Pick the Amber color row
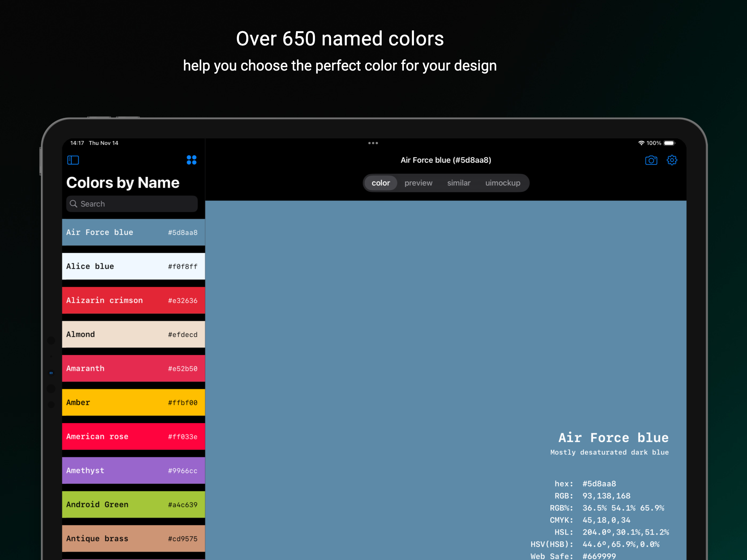The height and width of the screenshot is (560, 747). tap(133, 402)
